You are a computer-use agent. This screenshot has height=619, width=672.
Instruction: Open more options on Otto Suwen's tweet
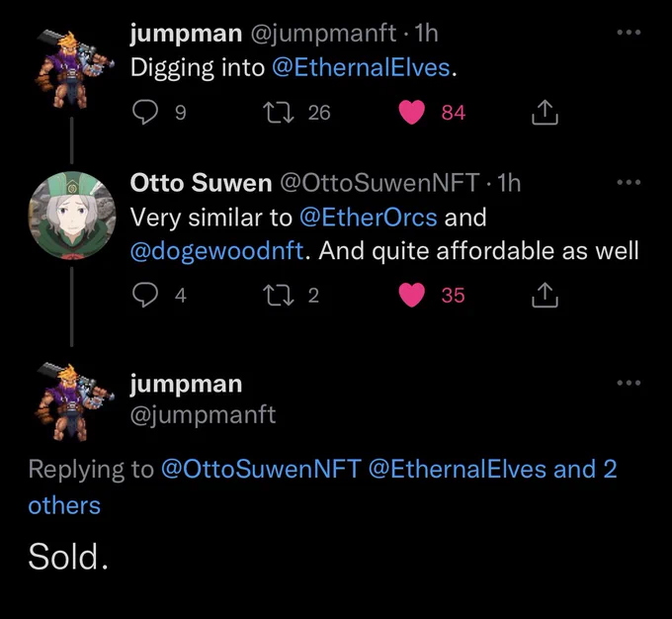click(x=629, y=182)
